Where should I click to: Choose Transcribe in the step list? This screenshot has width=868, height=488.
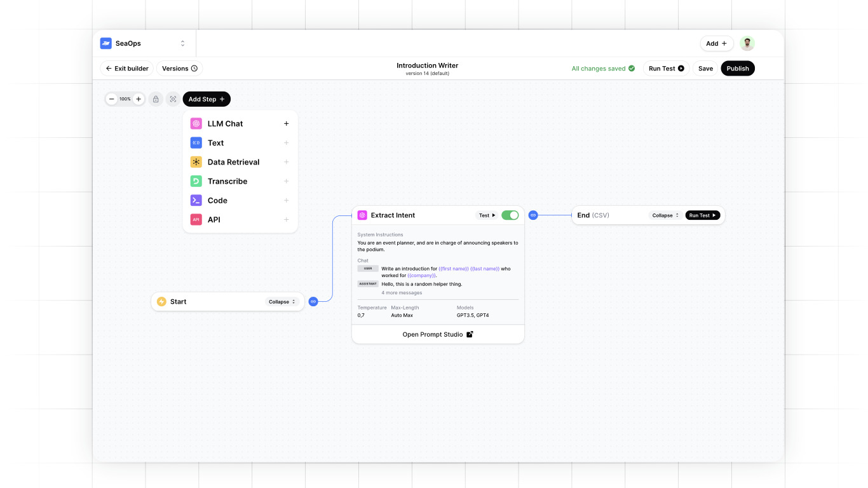coord(227,181)
